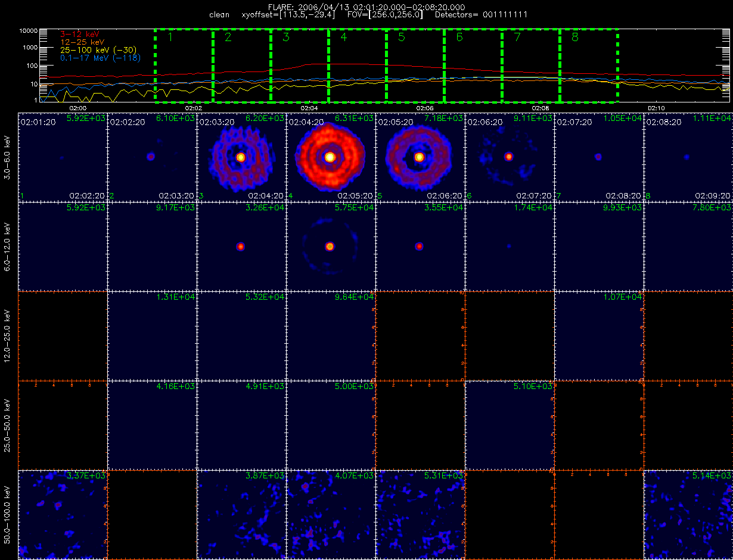
Task: Select interval 4 marker in the light curve
Action: tap(343, 38)
